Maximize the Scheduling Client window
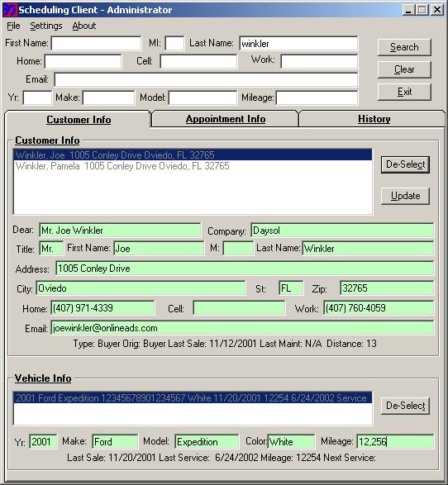 [422, 10]
